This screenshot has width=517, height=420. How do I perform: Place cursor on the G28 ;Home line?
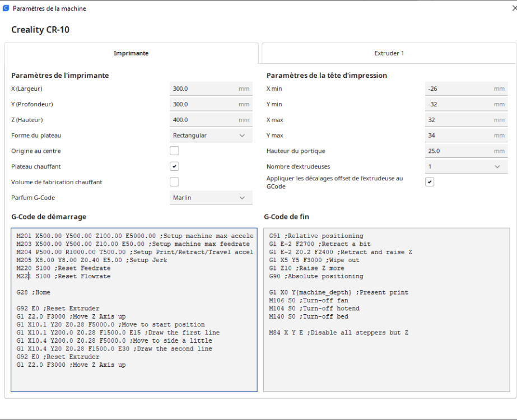(33, 292)
